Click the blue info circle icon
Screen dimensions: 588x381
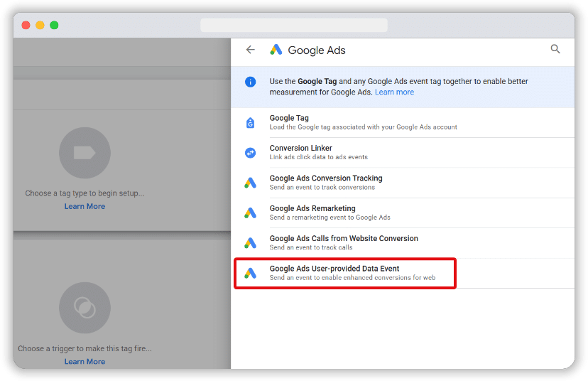click(x=251, y=82)
